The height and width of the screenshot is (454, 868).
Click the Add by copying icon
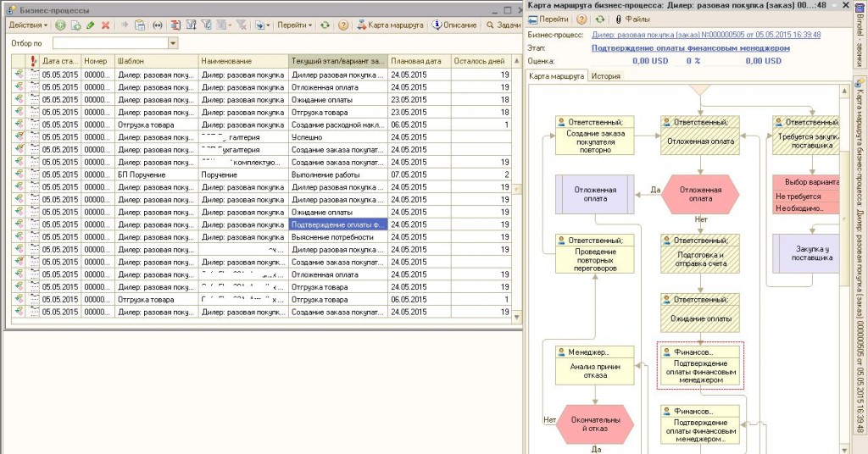75,25
